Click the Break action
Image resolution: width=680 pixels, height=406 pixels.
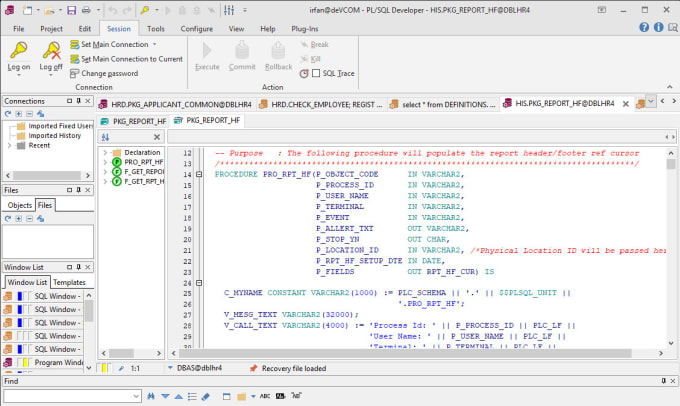pyautogui.click(x=314, y=44)
